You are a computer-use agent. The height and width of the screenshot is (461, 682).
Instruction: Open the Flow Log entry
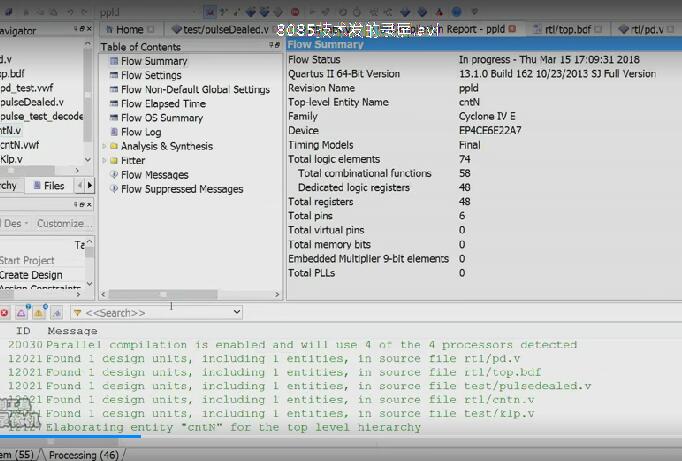point(141,132)
